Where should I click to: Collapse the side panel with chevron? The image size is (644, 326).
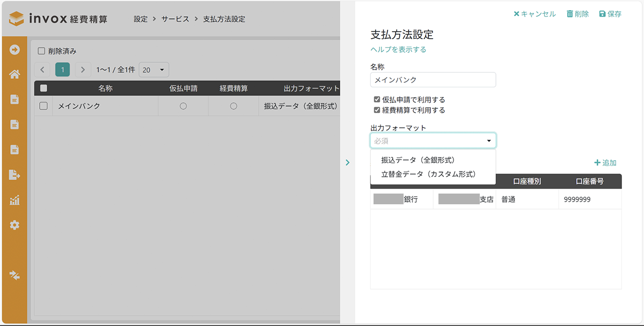point(348,162)
